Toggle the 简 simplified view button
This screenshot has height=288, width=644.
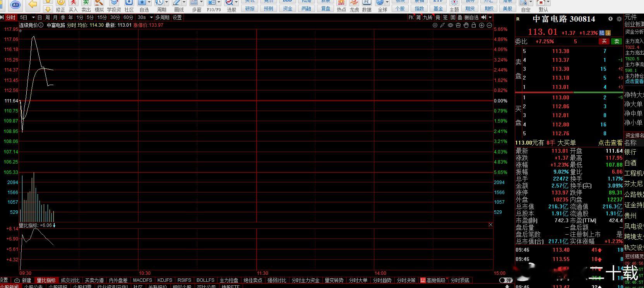pyautogui.click(x=418, y=17)
